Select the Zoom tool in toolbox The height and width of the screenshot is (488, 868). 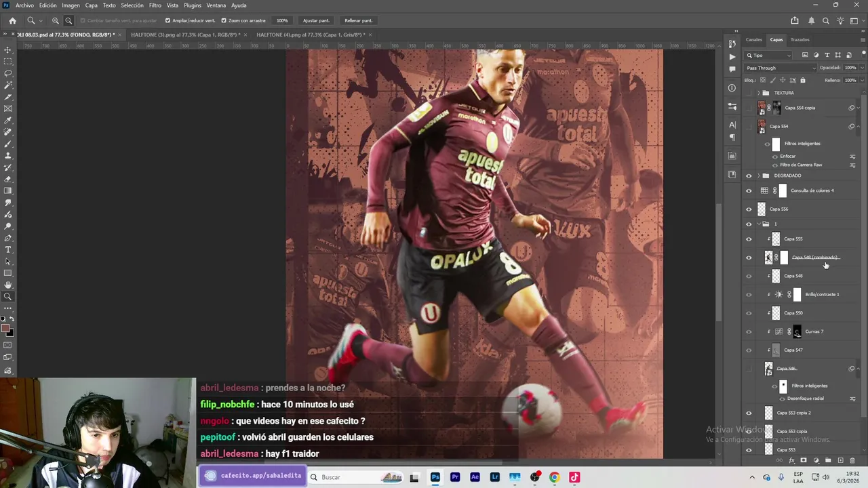(8, 296)
